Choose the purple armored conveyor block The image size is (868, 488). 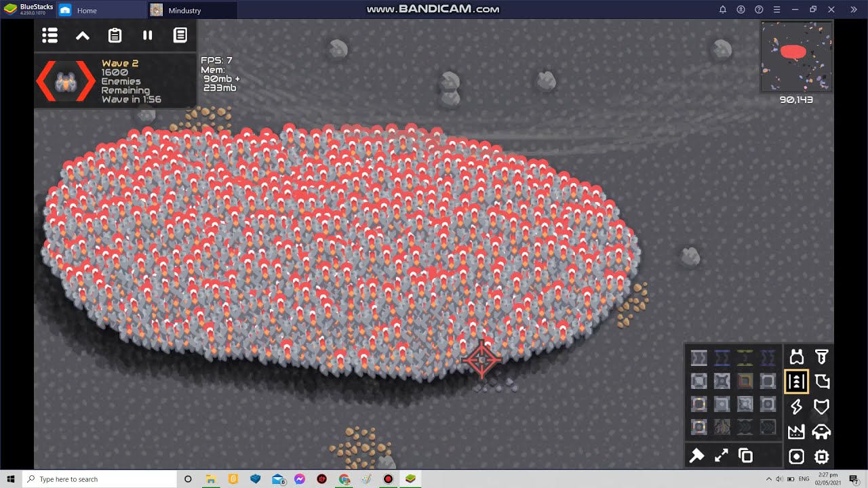(768, 357)
